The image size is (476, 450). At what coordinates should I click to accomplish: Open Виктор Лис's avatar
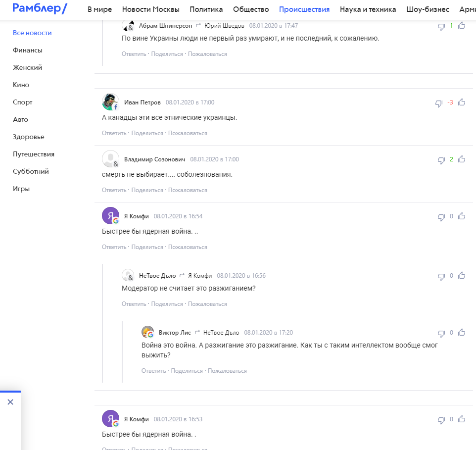[148, 332]
